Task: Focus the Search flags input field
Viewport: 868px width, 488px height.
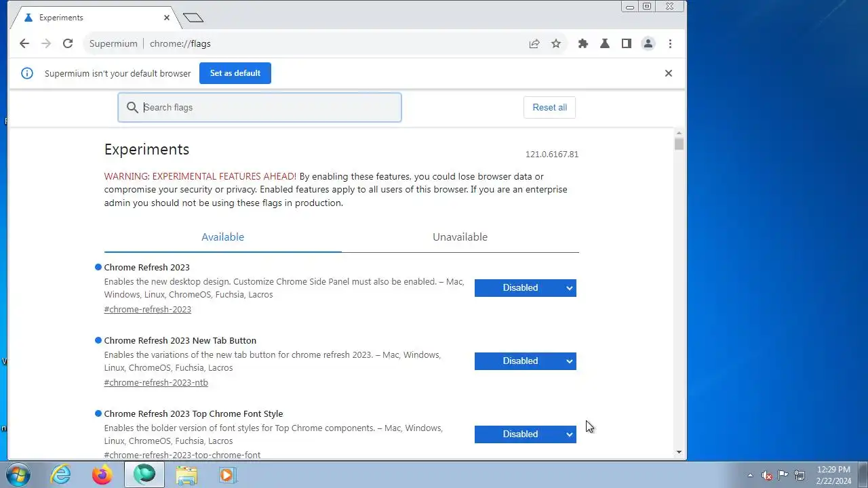Action: coord(260,107)
